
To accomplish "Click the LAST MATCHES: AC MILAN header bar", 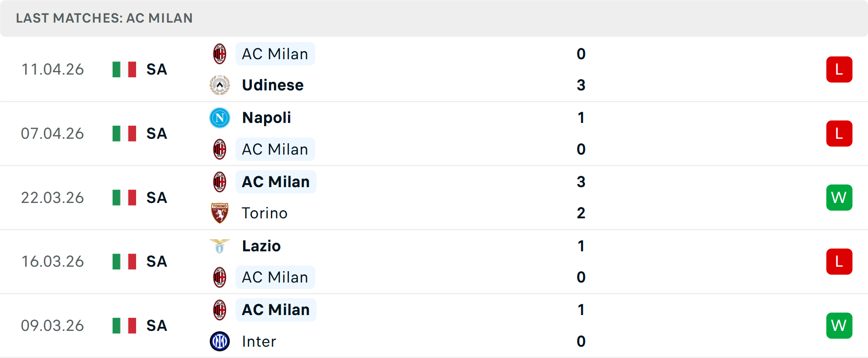I will click(104, 18).
